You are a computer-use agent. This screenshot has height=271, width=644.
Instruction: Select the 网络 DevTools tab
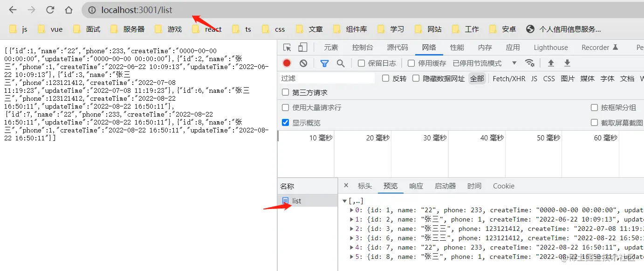point(429,47)
